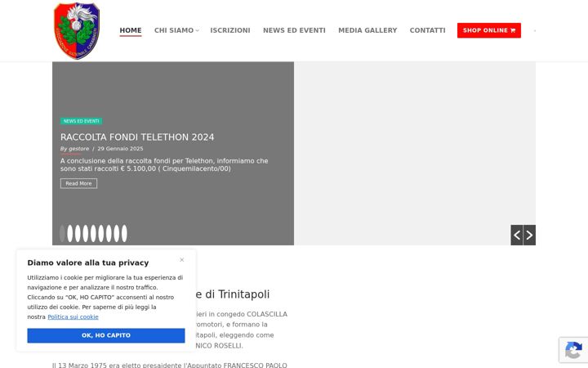This screenshot has width=588, height=368.
Task: Select the fourth slider pagination dot
Action: pos(86,234)
